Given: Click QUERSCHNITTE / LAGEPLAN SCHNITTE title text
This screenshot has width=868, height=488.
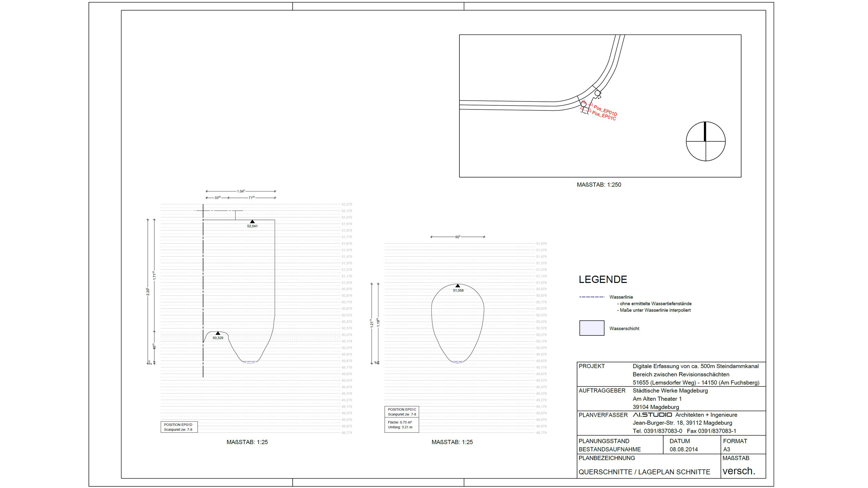Looking at the screenshot, I should click(x=644, y=472).
